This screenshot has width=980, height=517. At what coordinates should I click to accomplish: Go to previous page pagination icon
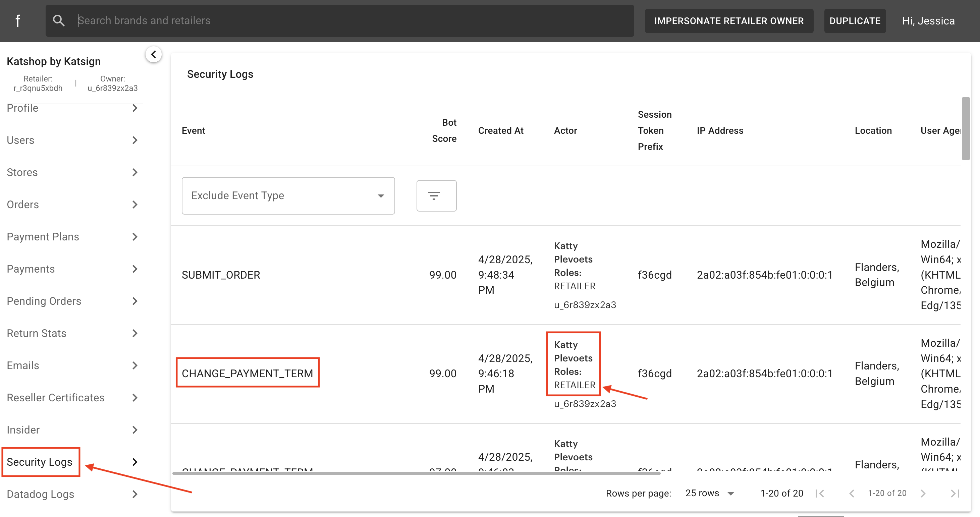[x=852, y=494]
